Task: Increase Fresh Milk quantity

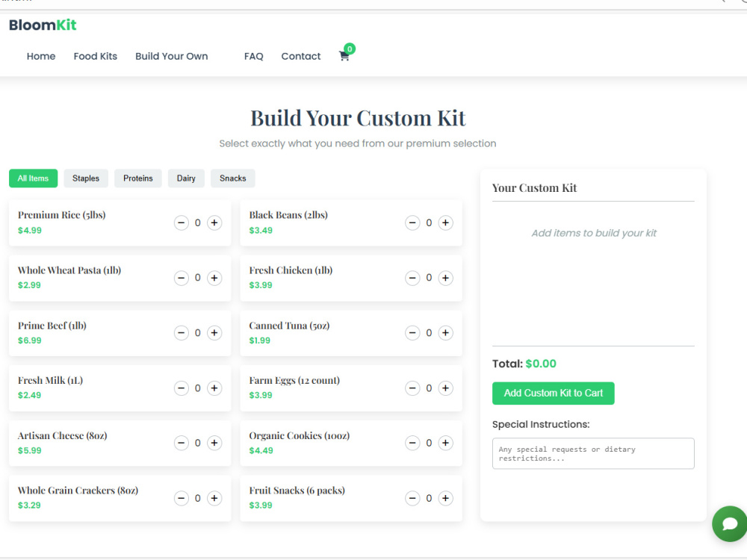Action: tap(214, 388)
